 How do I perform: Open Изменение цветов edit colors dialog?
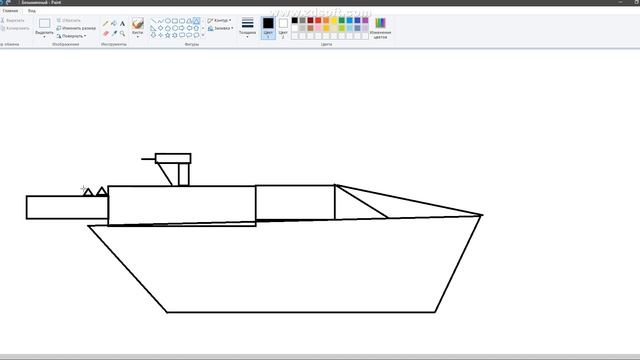[380, 28]
